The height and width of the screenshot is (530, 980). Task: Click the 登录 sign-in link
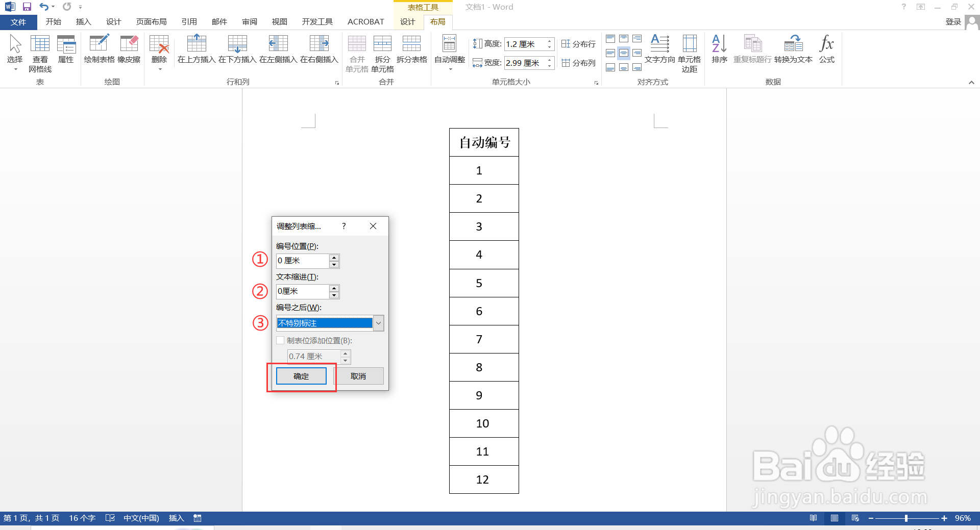click(x=954, y=21)
